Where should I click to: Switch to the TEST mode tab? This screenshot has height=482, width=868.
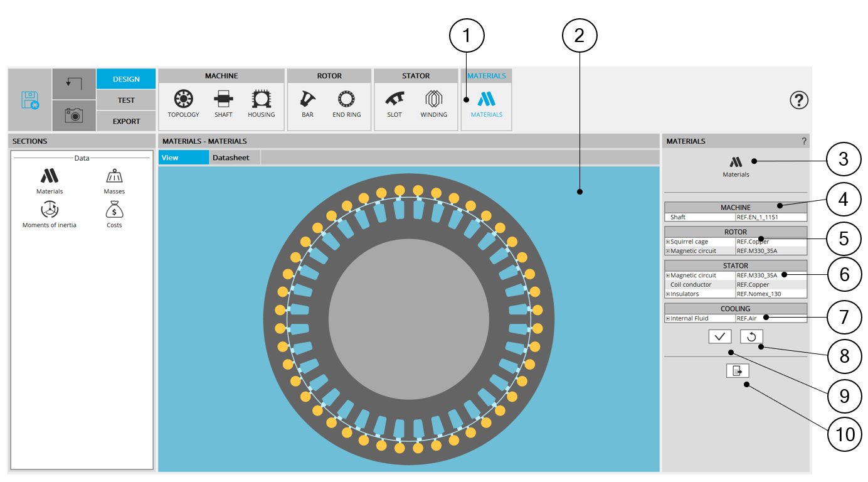pyautogui.click(x=126, y=100)
